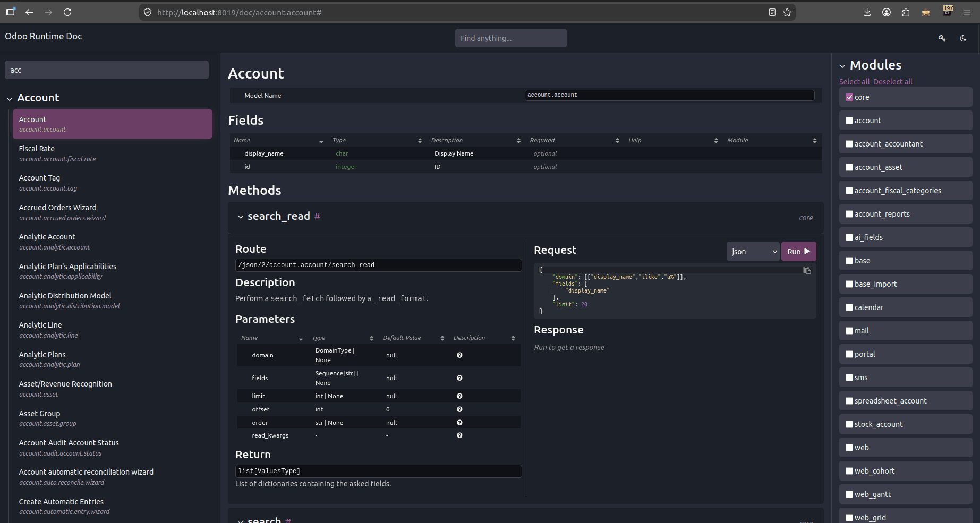Click help icon for offset parameter
This screenshot has width=980, height=523.
[x=459, y=409]
